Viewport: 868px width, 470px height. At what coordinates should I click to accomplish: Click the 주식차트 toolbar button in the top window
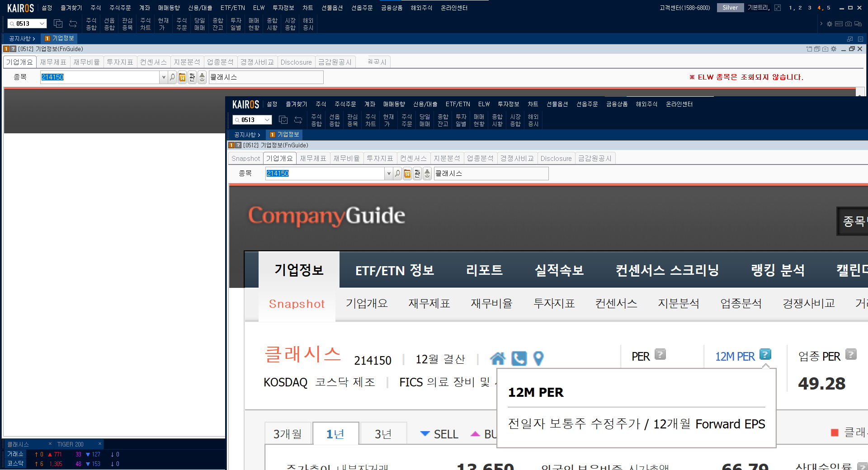145,24
